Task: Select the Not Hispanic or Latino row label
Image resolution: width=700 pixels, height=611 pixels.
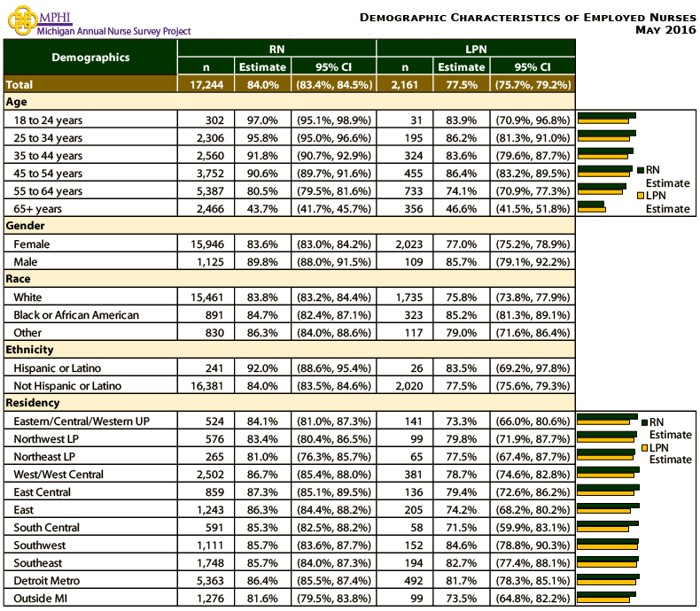Action: (67, 385)
